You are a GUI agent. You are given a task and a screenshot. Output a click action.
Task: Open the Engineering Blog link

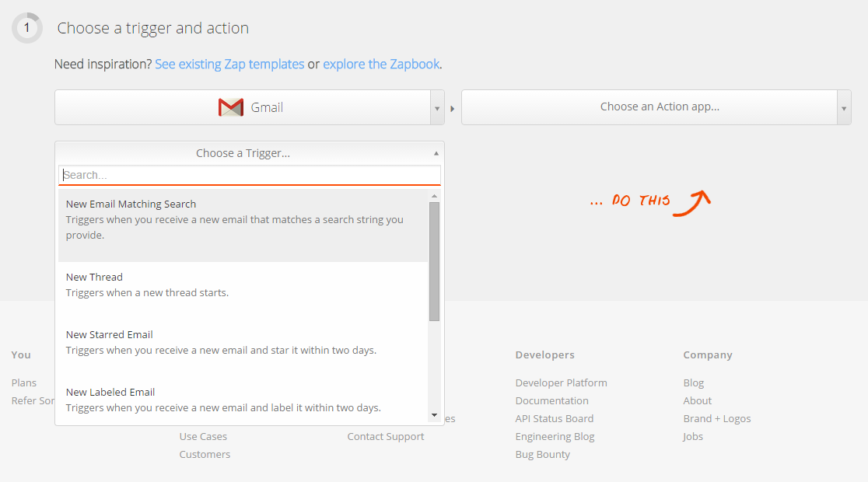tap(555, 437)
